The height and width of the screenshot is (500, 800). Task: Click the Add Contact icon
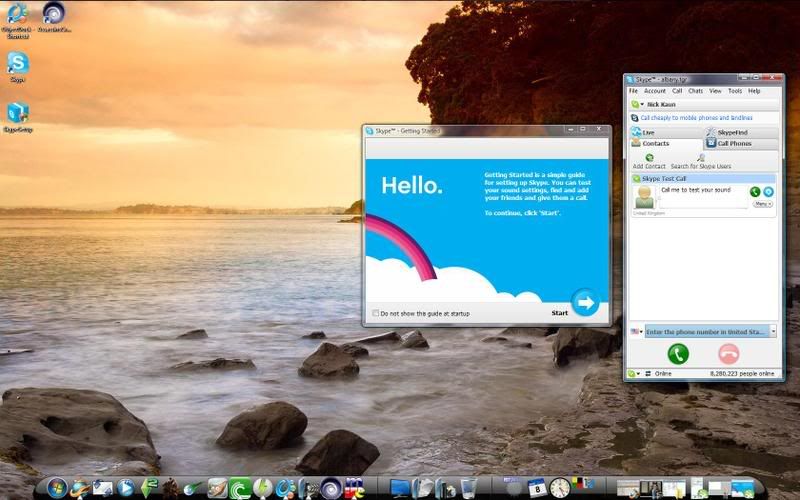click(649, 158)
